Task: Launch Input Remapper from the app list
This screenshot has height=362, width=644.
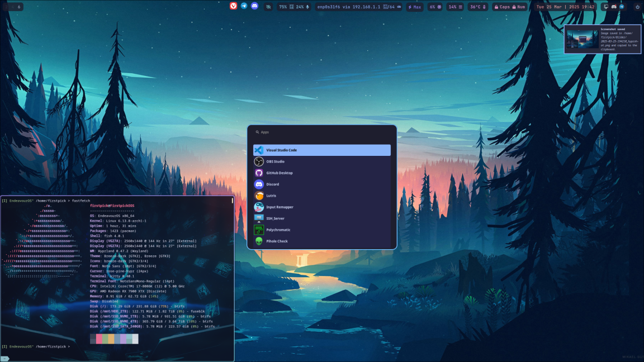Action: pos(321,207)
